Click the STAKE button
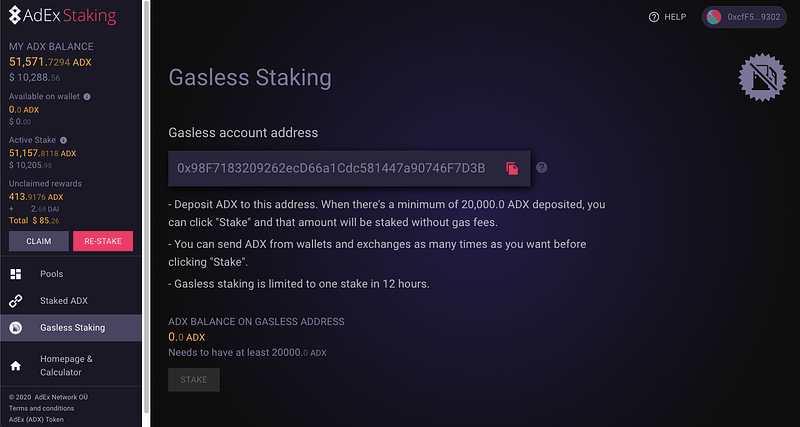This screenshot has width=800, height=427. [193, 380]
